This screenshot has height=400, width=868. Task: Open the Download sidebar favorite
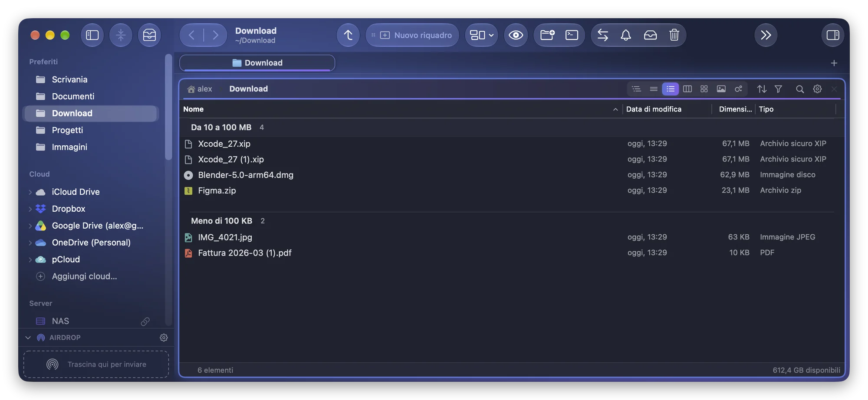tap(91, 113)
